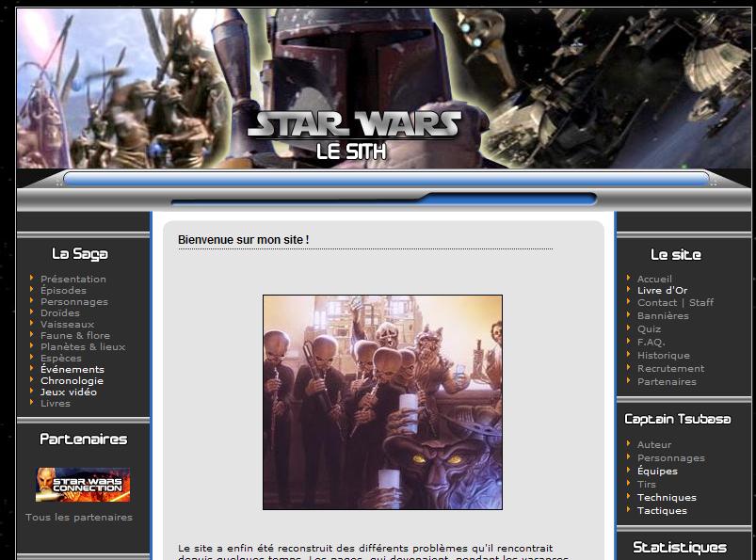Click the orange arrow beside Vaisseaux

coord(32,323)
